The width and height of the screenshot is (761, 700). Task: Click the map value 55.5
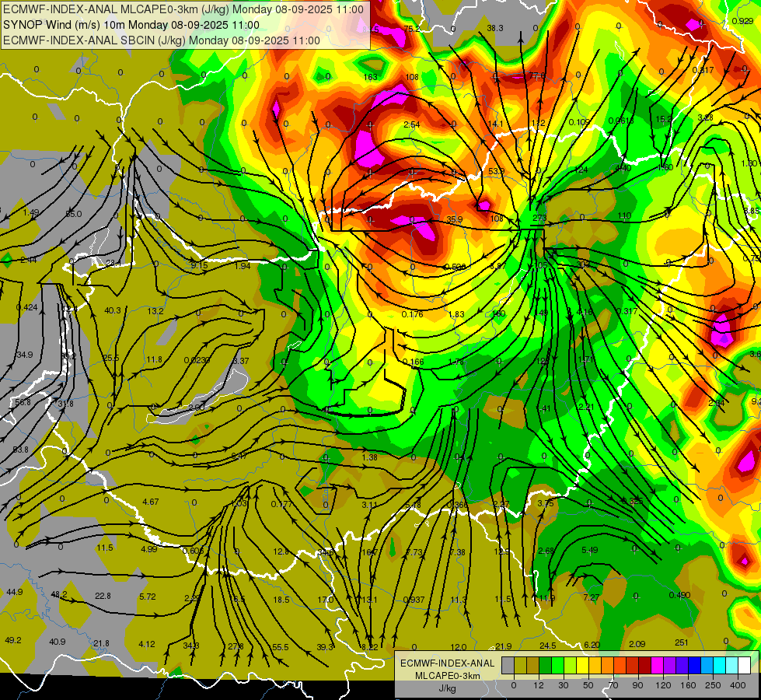[281, 647]
